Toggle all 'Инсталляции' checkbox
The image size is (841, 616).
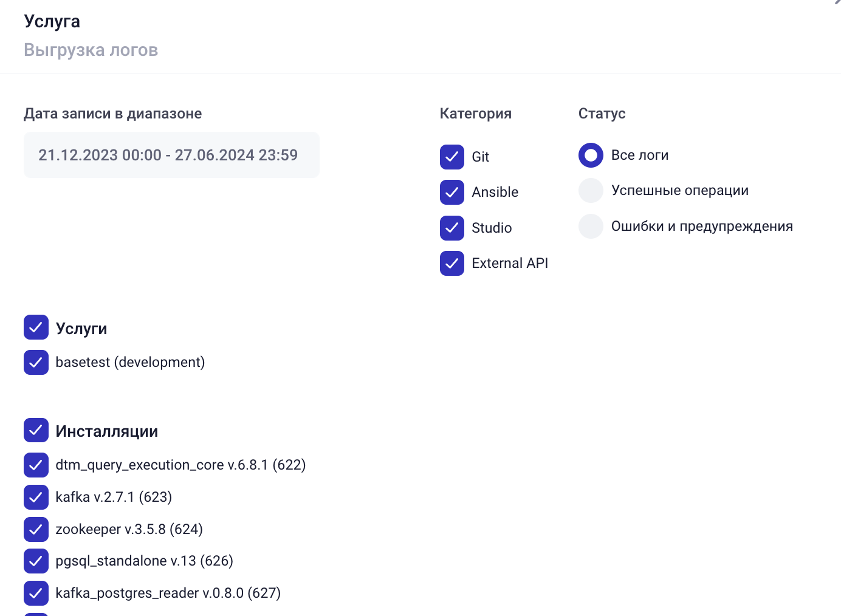coord(36,430)
